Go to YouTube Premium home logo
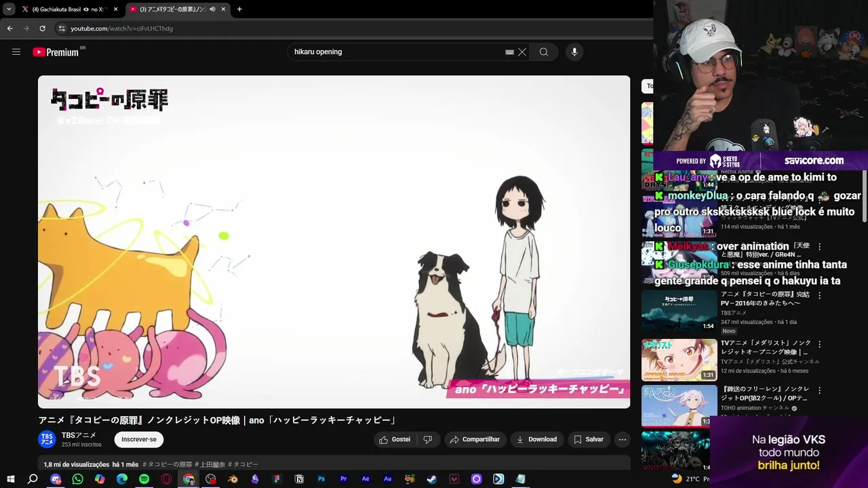Screen dimensions: 868x488 [56, 52]
